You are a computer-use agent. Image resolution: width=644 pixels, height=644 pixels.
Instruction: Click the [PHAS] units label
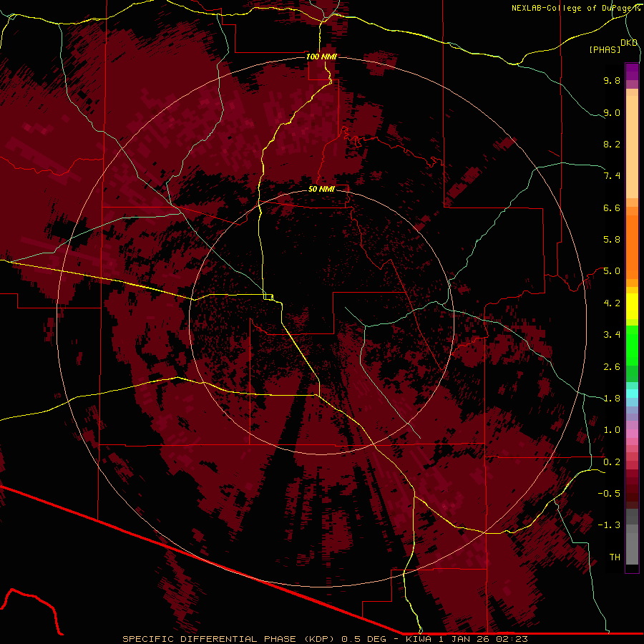(x=605, y=49)
